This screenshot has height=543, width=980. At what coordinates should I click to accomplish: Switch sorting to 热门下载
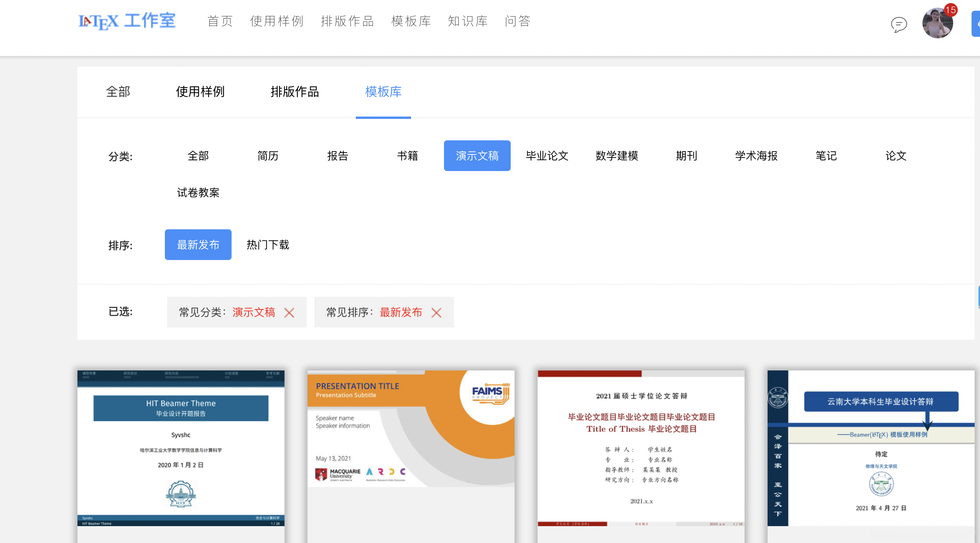coord(268,245)
